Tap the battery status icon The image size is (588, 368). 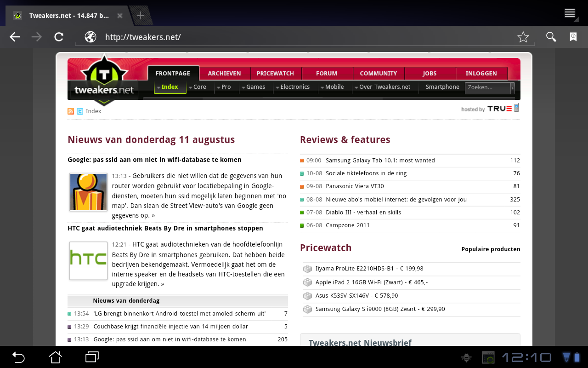[577, 357]
